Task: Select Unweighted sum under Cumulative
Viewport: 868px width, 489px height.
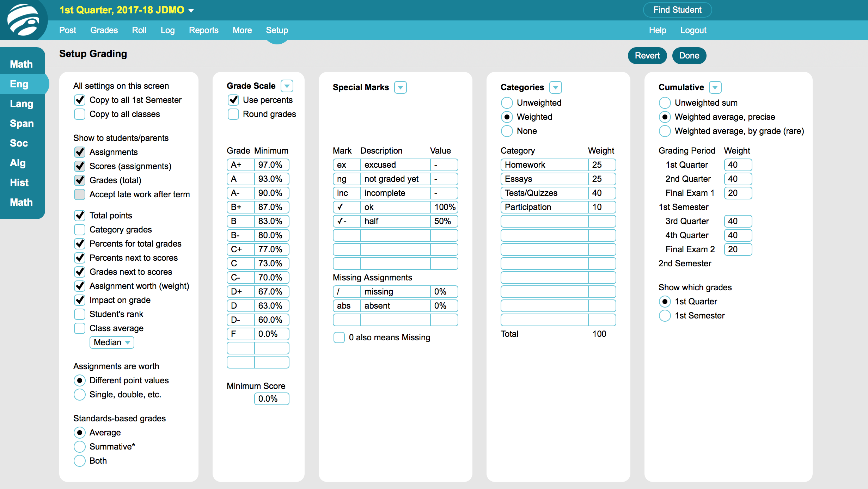Action: (x=665, y=103)
